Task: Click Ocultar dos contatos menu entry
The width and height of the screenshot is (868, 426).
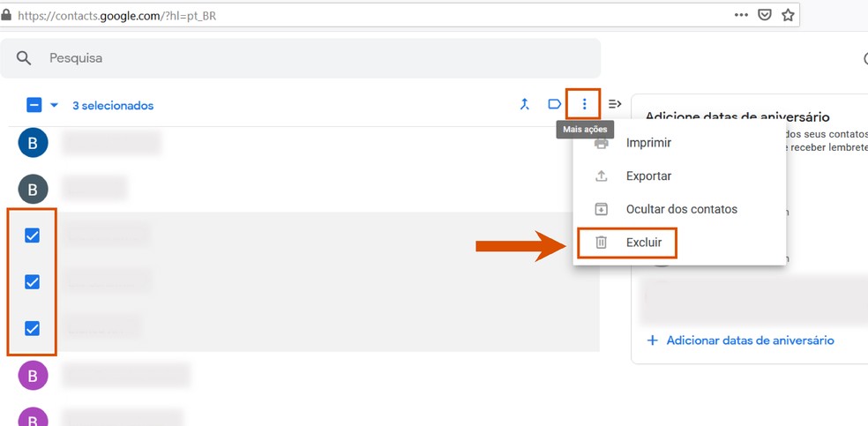Action: tap(681, 209)
